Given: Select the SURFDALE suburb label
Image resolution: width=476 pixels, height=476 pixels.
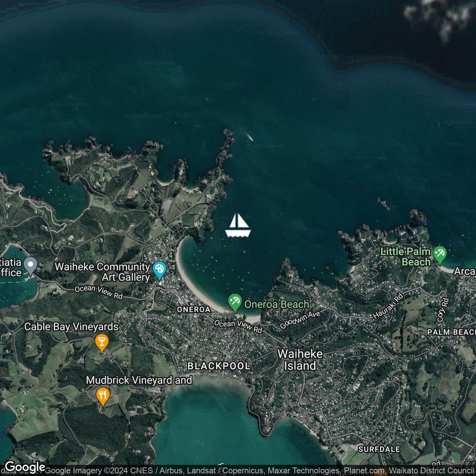Looking at the screenshot, I should tap(379, 449).
